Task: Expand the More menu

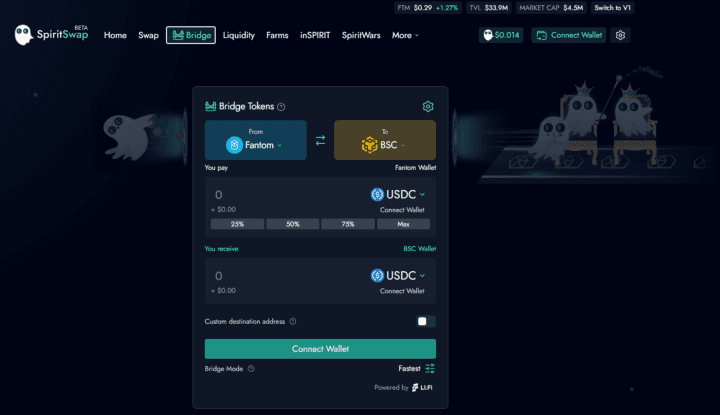Action: 405,35
